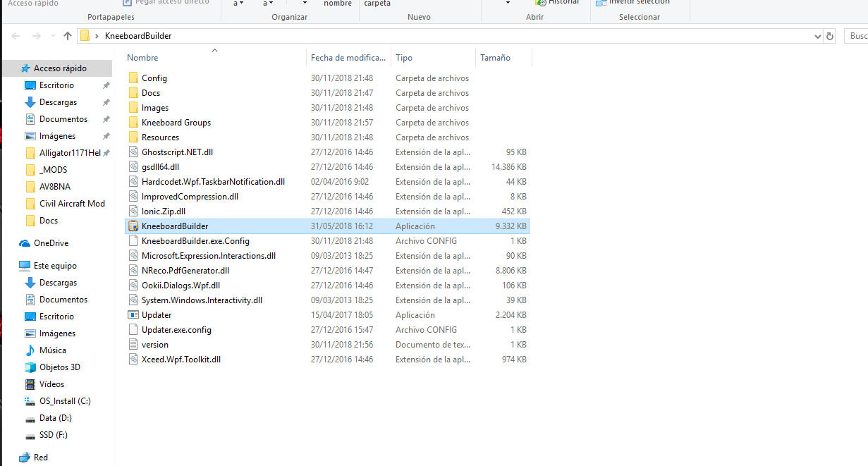The height and width of the screenshot is (466, 868).
Task: Select System.Windows.Interactivity.dll file name
Action: 202,300
